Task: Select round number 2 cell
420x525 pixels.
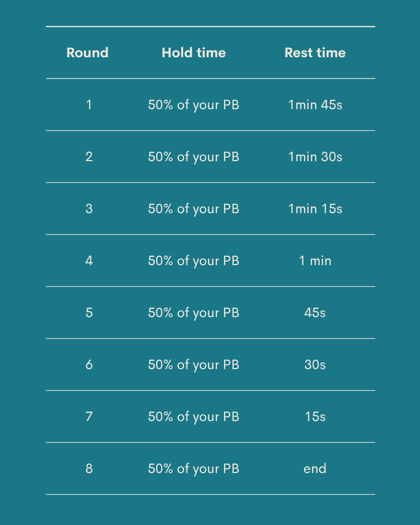Action: point(89,156)
